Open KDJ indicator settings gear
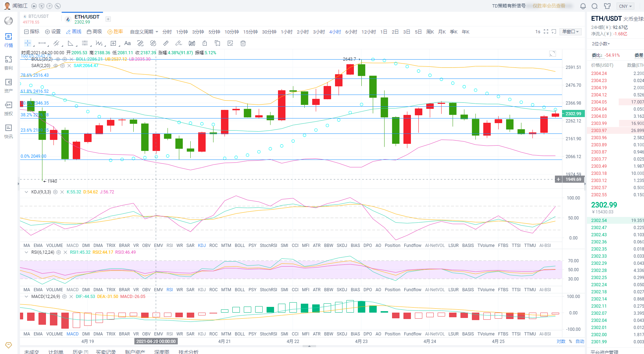 [x=55, y=192]
